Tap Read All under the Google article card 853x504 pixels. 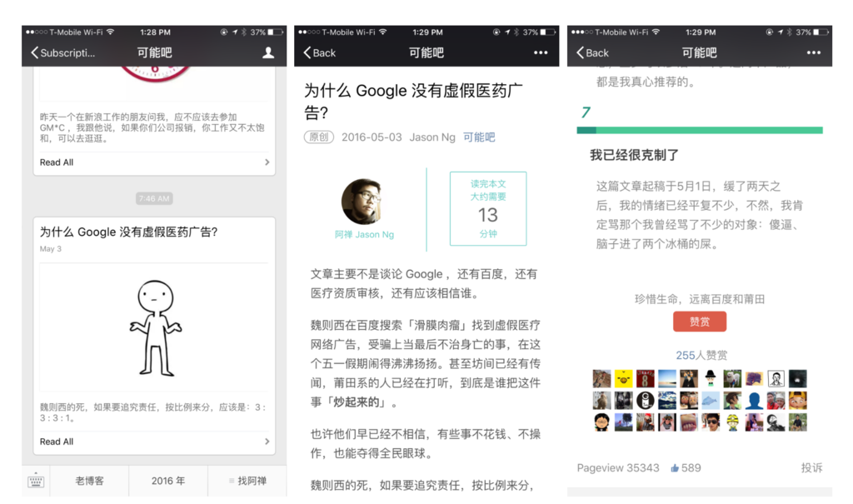[57, 442]
